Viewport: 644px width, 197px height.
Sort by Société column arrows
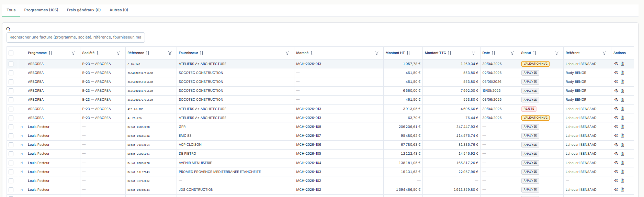pos(98,53)
